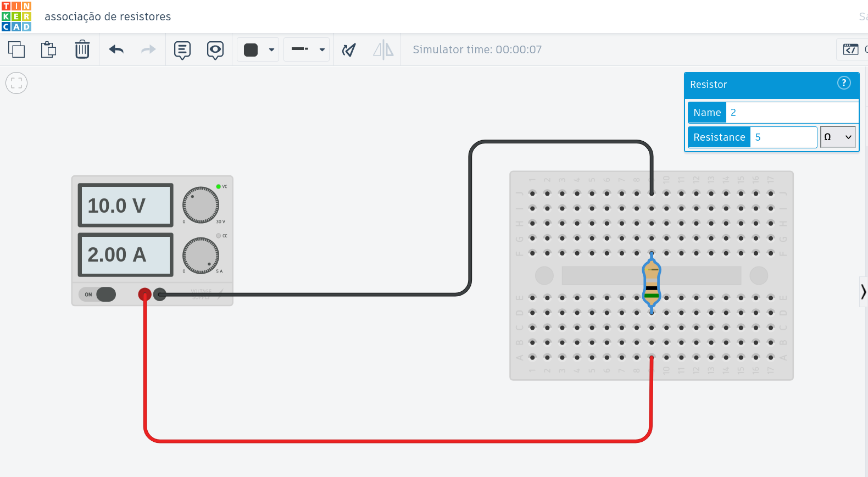Click the Simulator time readout

click(477, 49)
